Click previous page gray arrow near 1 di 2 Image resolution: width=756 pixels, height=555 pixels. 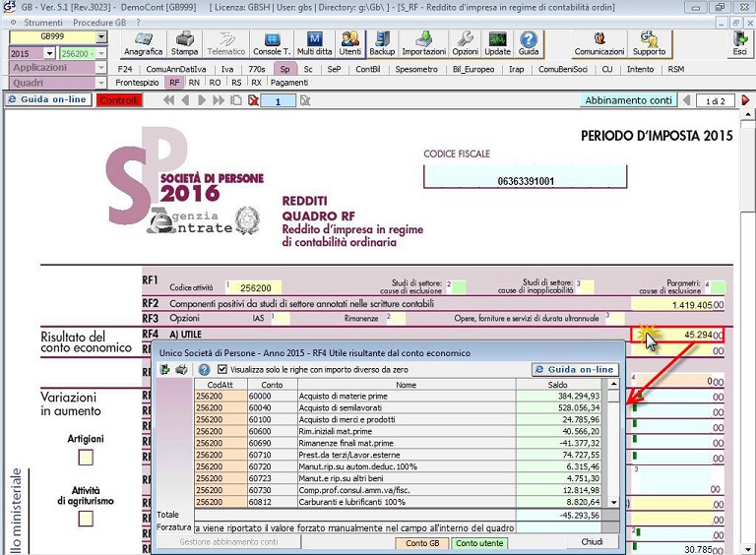tap(686, 100)
